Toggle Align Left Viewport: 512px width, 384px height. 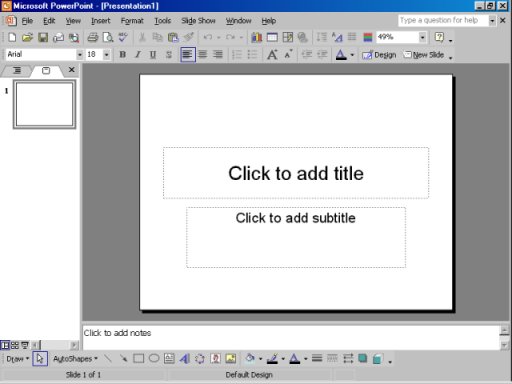(188, 54)
